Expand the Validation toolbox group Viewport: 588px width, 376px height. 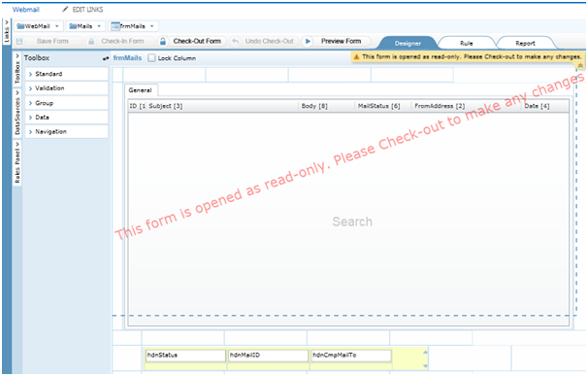[67, 88]
